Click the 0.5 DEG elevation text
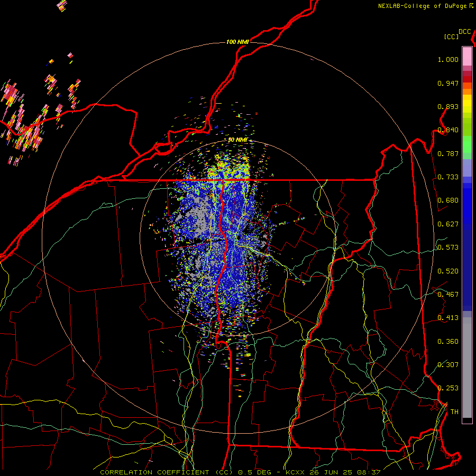The image size is (476, 476). 255,472
